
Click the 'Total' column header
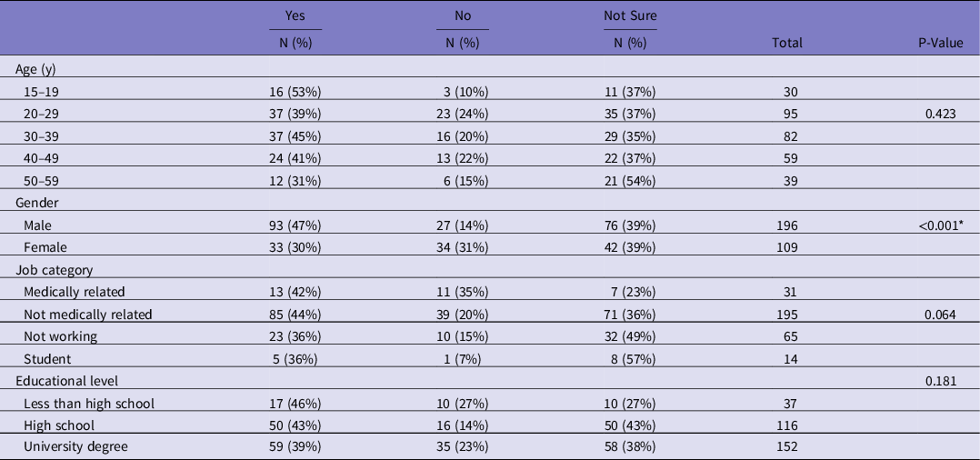(787, 43)
